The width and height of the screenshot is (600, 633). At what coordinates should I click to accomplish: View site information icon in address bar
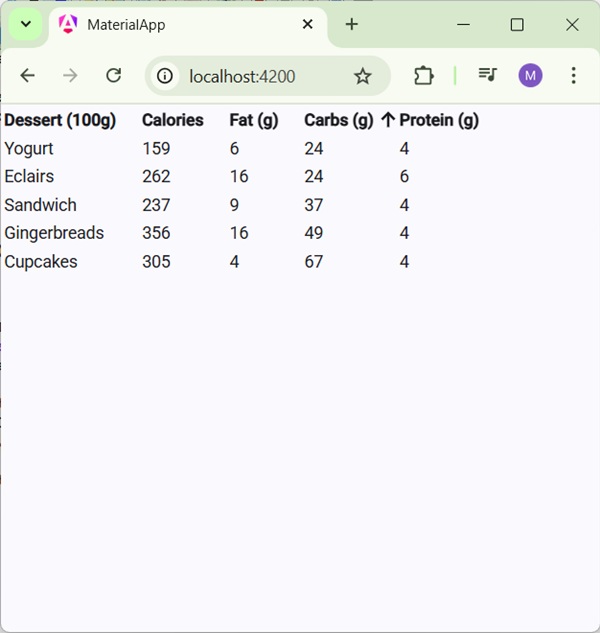[165, 76]
